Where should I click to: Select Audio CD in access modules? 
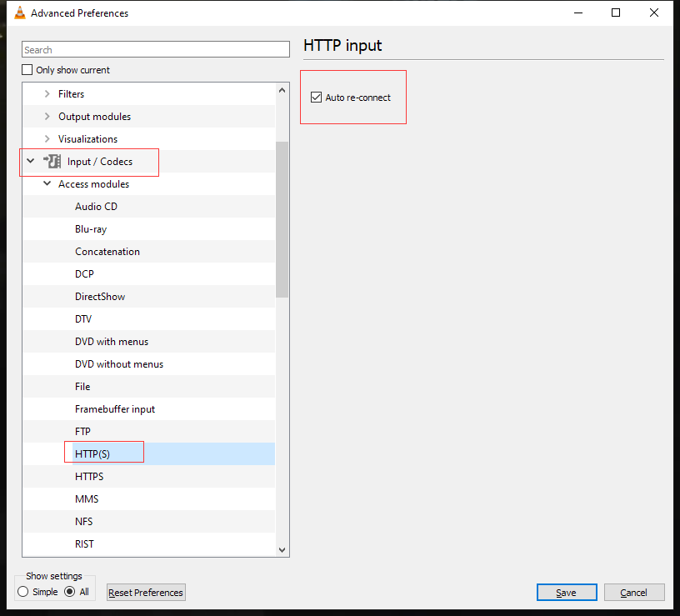tap(97, 207)
